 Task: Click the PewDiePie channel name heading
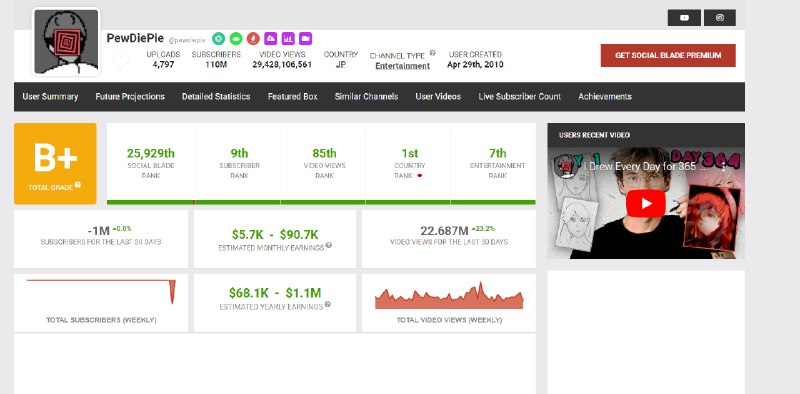coord(135,38)
